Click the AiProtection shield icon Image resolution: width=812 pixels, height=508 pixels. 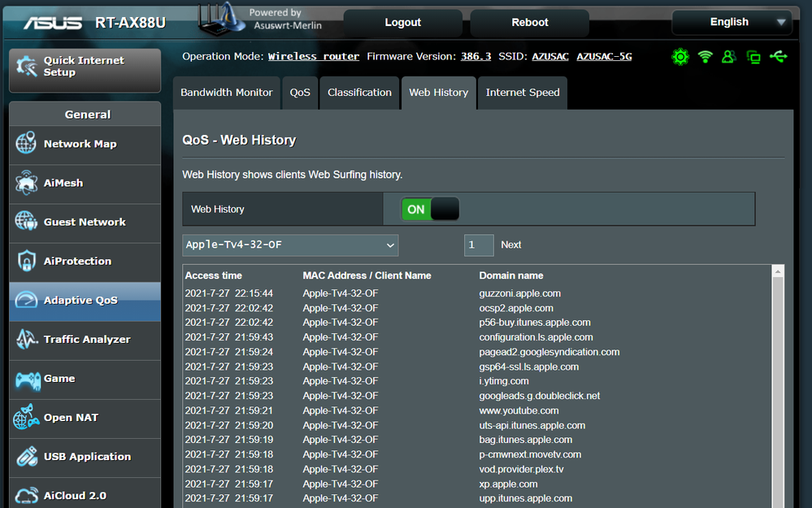[x=26, y=260]
